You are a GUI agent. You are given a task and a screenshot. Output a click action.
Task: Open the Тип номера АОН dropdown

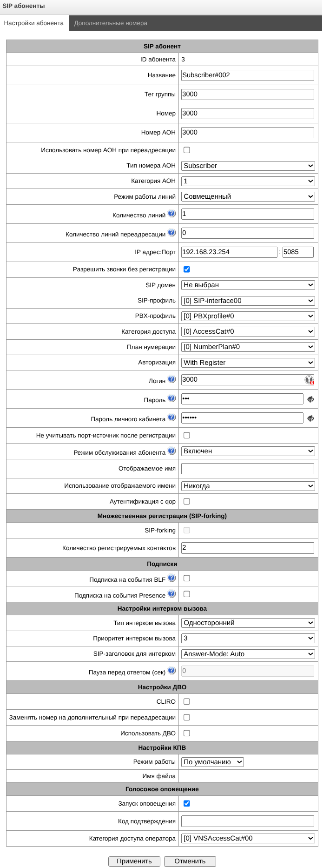(x=248, y=166)
